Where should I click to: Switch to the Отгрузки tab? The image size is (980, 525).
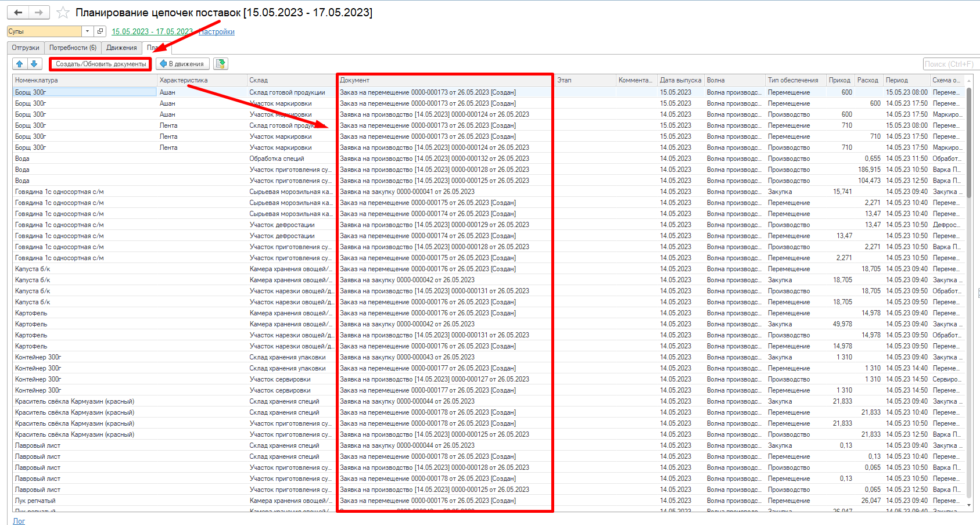click(26, 48)
